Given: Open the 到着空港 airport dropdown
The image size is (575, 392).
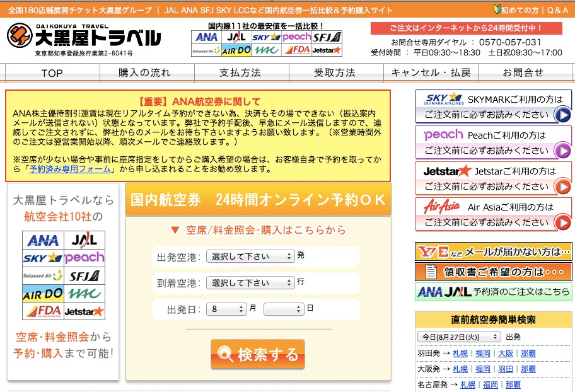Looking at the screenshot, I should click(x=250, y=282).
